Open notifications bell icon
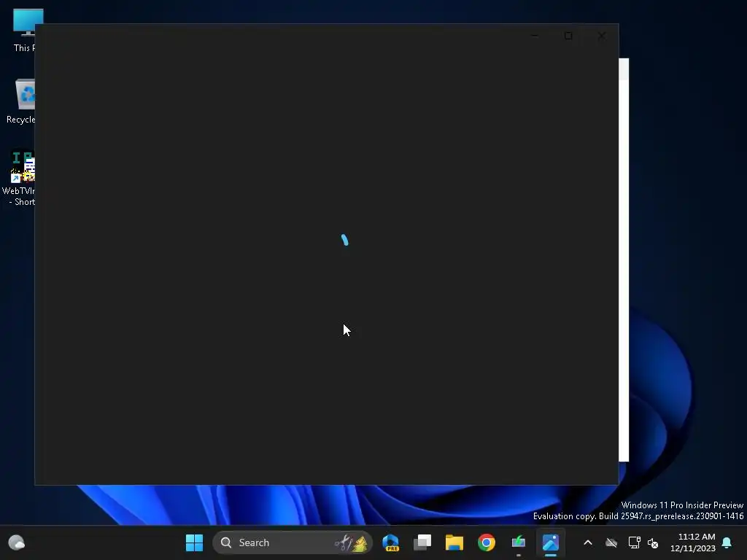Viewport: 747px width, 560px height. 727,542
